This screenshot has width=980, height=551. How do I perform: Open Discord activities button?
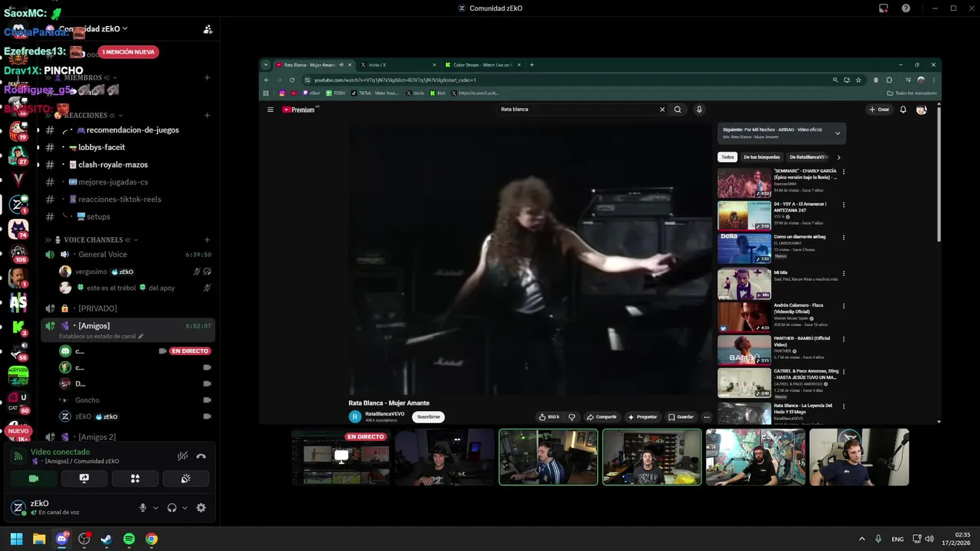pos(135,478)
